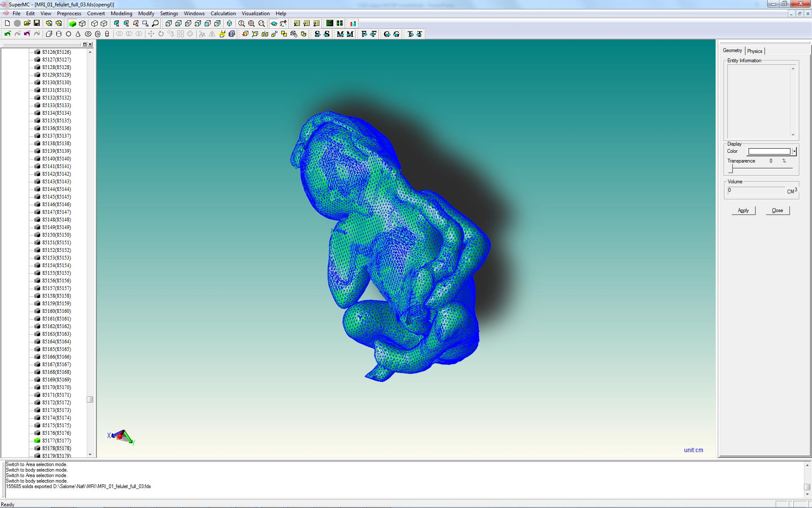Select tree item 85177(85177)
812x508 pixels.
pos(56,441)
